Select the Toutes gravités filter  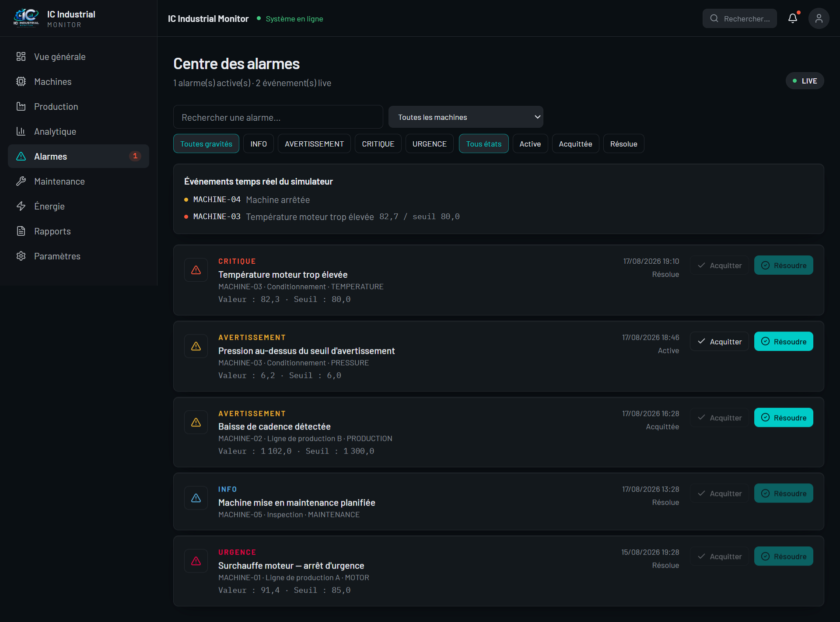[x=206, y=143]
